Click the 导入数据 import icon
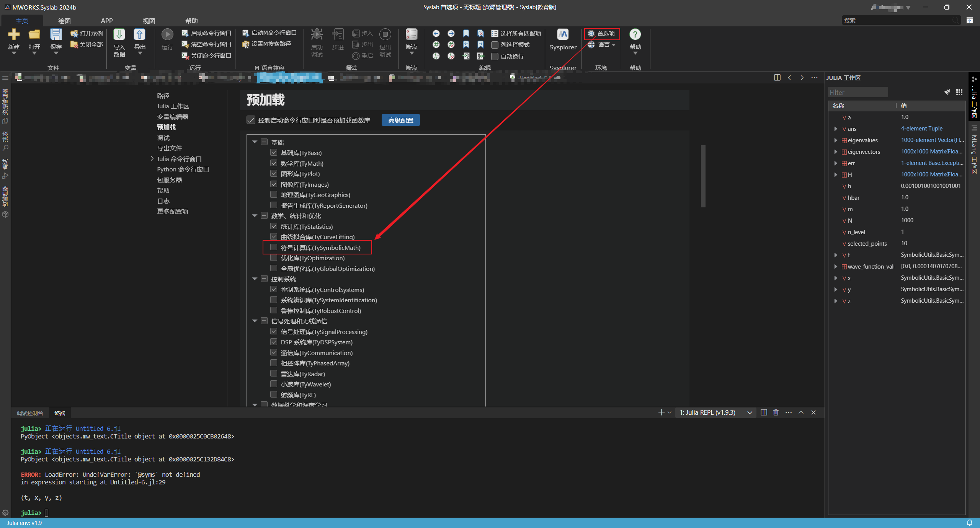Image resolution: width=980 pixels, height=528 pixels. (x=119, y=34)
